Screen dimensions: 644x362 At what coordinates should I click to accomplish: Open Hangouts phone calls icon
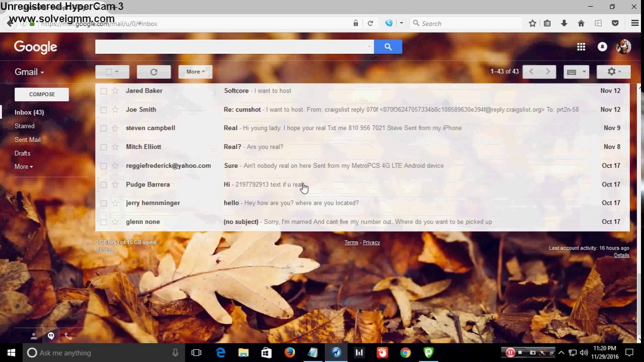[68, 336]
